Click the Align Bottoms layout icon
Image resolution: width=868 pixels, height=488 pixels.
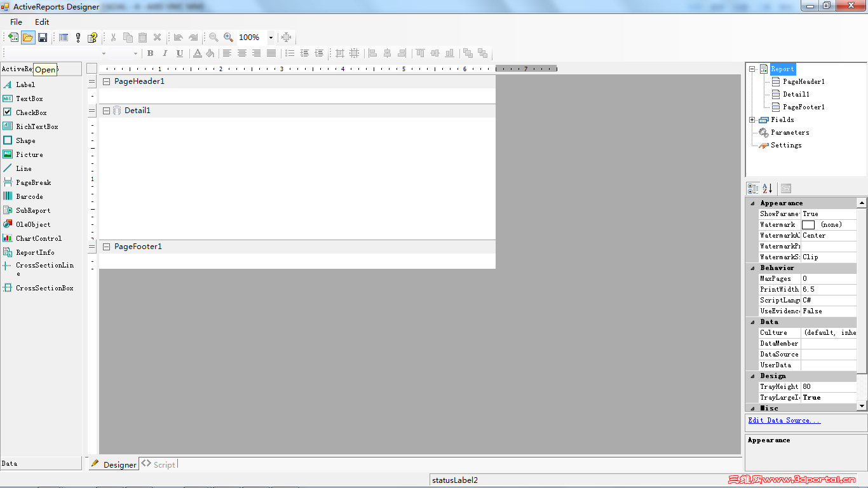coord(449,53)
